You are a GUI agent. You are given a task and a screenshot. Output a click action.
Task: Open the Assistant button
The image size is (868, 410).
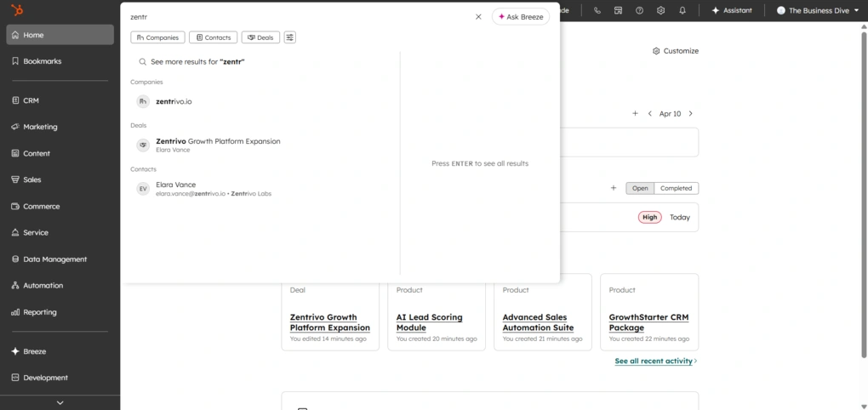coord(732,10)
